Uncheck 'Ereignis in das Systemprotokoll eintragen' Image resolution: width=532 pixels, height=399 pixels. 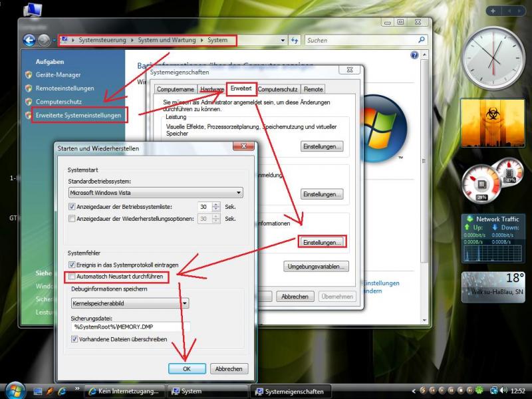[72, 265]
